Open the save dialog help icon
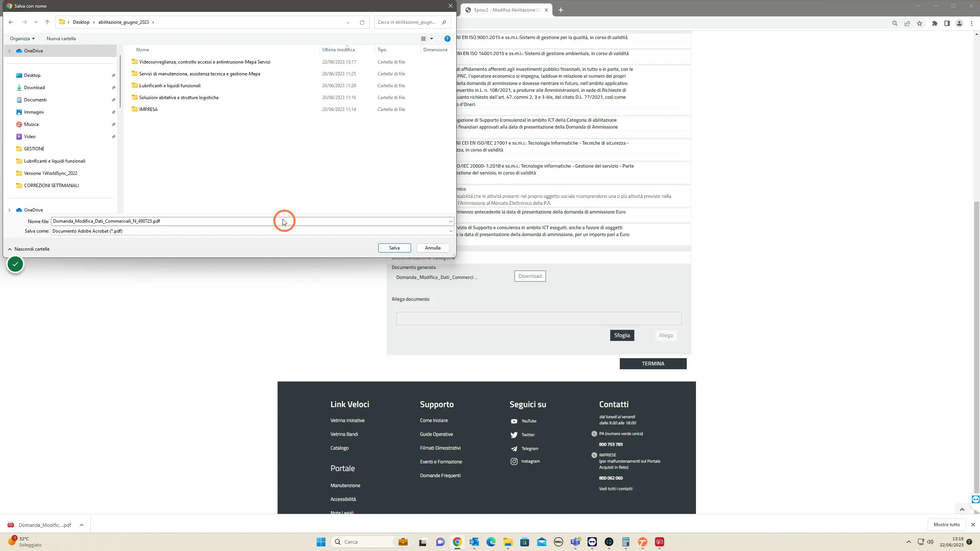980x551 pixels. [447, 39]
